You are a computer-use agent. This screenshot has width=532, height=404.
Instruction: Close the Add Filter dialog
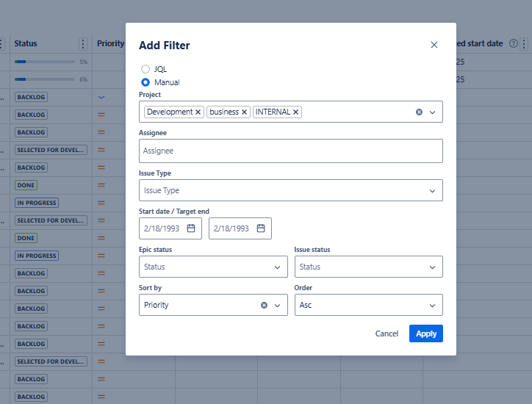click(434, 45)
